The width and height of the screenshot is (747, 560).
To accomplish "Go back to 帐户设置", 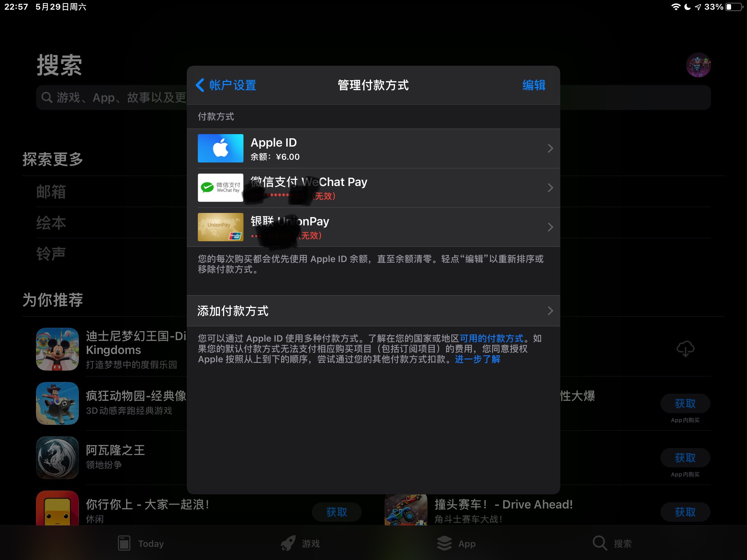I will [227, 85].
